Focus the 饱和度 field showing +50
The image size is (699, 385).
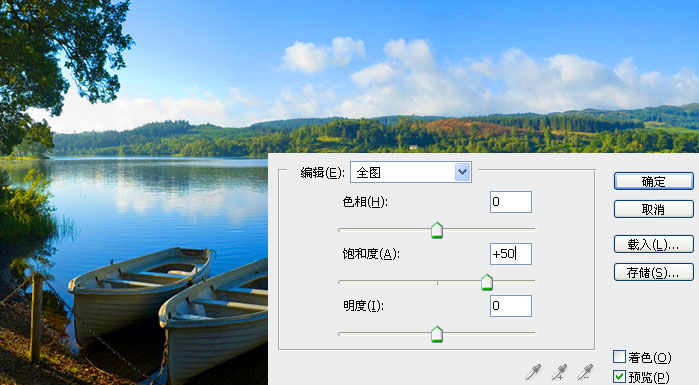[x=511, y=254]
